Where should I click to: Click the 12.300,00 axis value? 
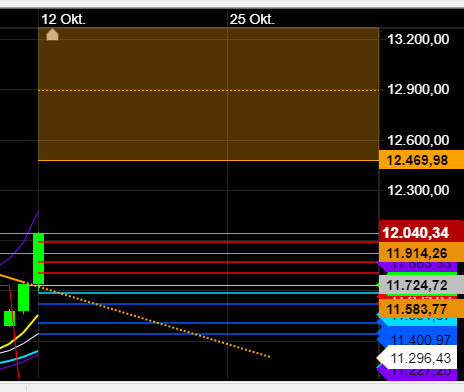click(418, 190)
